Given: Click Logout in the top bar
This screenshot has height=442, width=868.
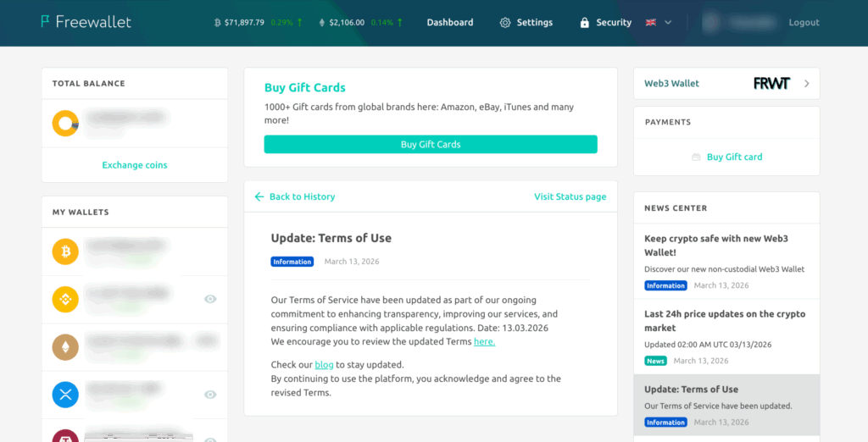Looking at the screenshot, I should click(x=804, y=23).
